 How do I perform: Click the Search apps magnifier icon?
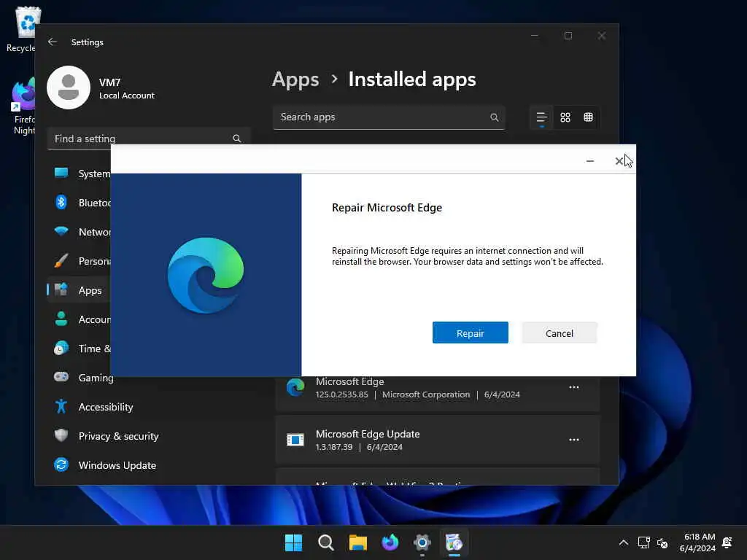(x=495, y=117)
